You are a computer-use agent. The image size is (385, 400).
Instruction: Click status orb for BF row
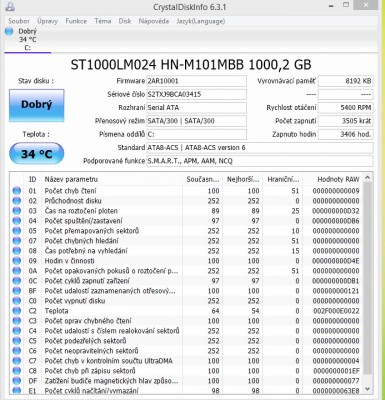pos(17,291)
